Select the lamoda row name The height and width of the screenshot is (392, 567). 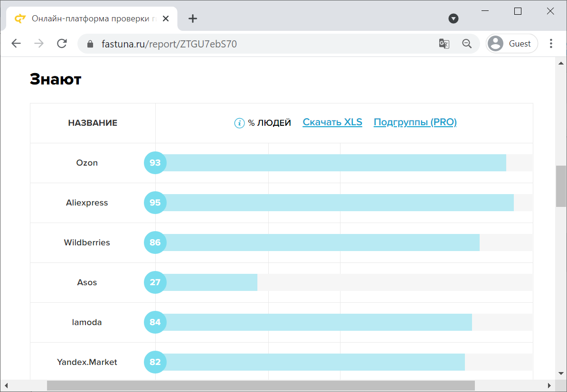coord(87,322)
